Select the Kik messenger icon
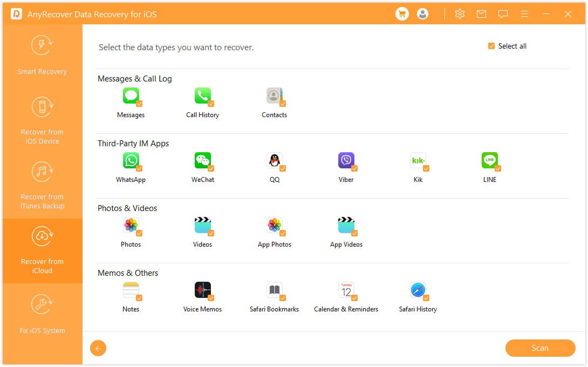588x367 pixels. 418,160
